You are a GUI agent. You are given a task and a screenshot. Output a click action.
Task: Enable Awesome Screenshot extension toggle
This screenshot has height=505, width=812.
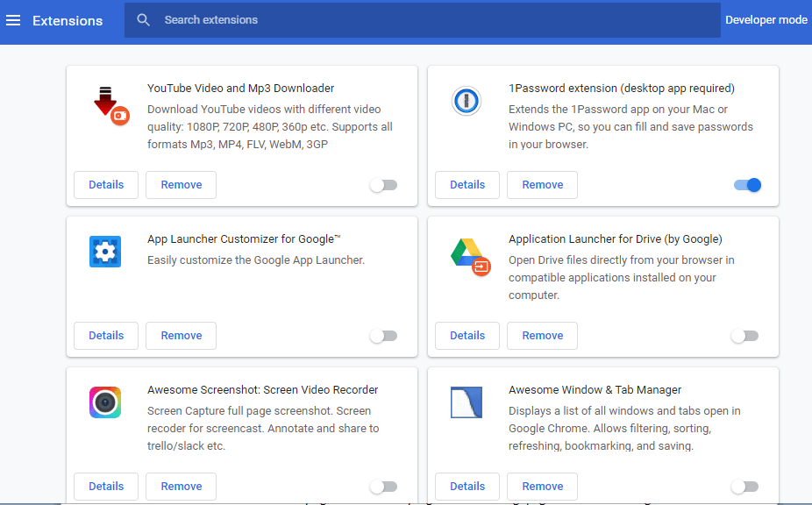pyautogui.click(x=384, y=487)
